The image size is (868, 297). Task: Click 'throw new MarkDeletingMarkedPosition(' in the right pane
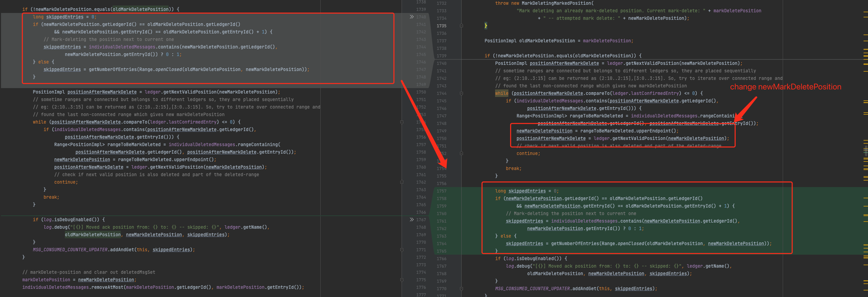click(544, 3)
